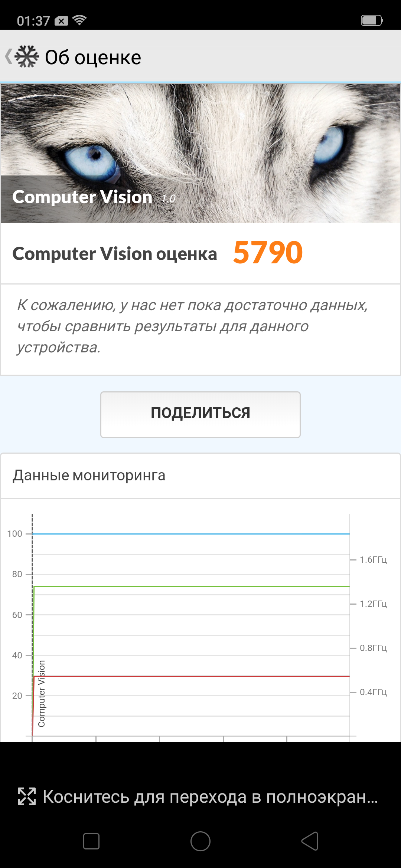401x868 pixels.
Task: Tap the fullscreen expand arrows icon
Action: coord(27,796)
